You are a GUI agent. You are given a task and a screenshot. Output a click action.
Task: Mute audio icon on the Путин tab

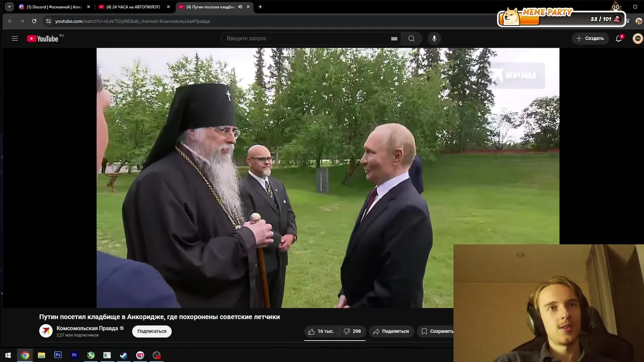pos(240,7)
